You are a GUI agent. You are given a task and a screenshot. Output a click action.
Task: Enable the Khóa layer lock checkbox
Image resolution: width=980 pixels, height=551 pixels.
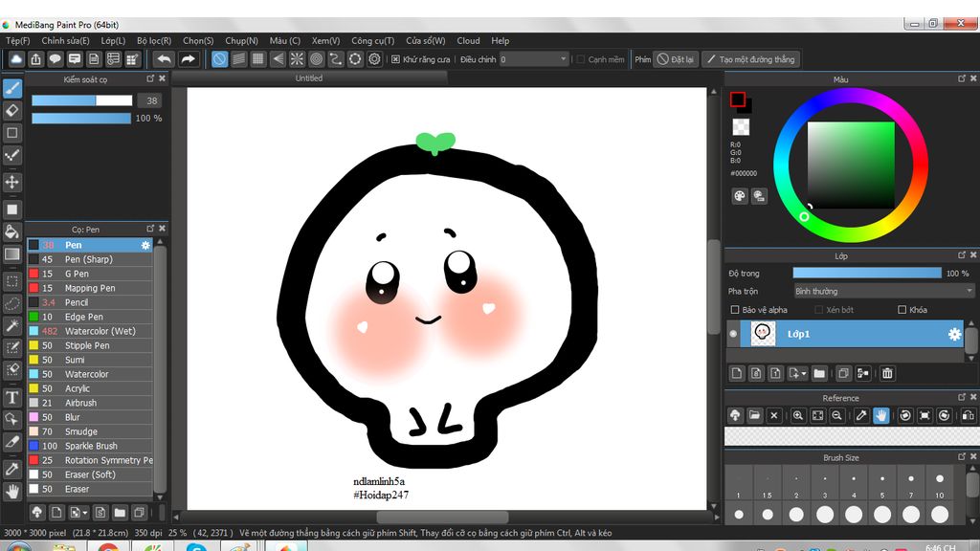pos(902,310)
